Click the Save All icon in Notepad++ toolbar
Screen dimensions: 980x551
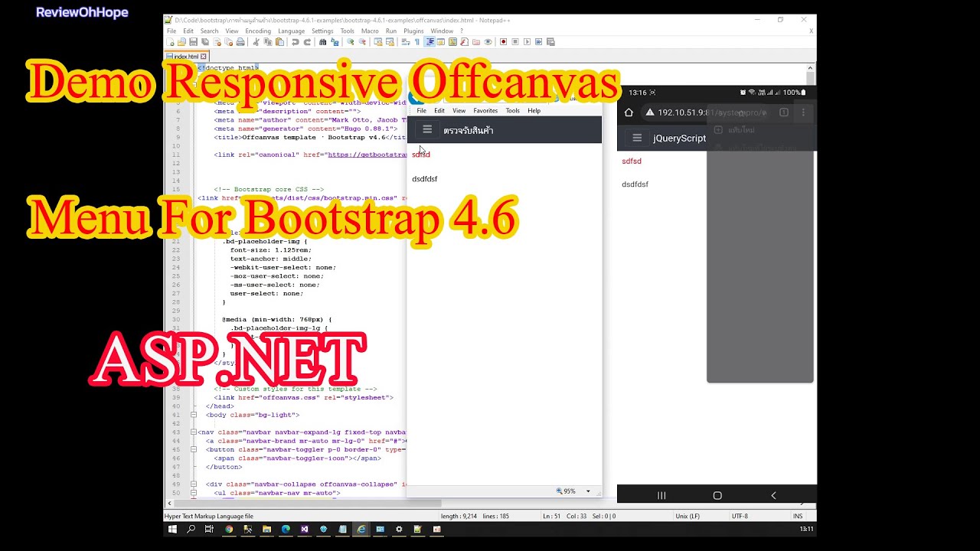204,41
